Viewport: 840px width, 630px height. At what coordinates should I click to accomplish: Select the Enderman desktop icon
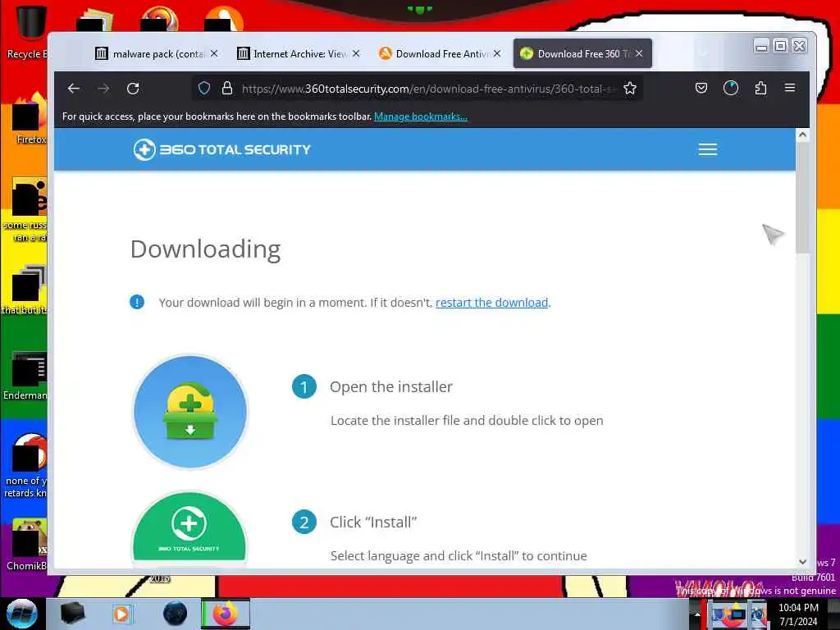coord(25,376)
